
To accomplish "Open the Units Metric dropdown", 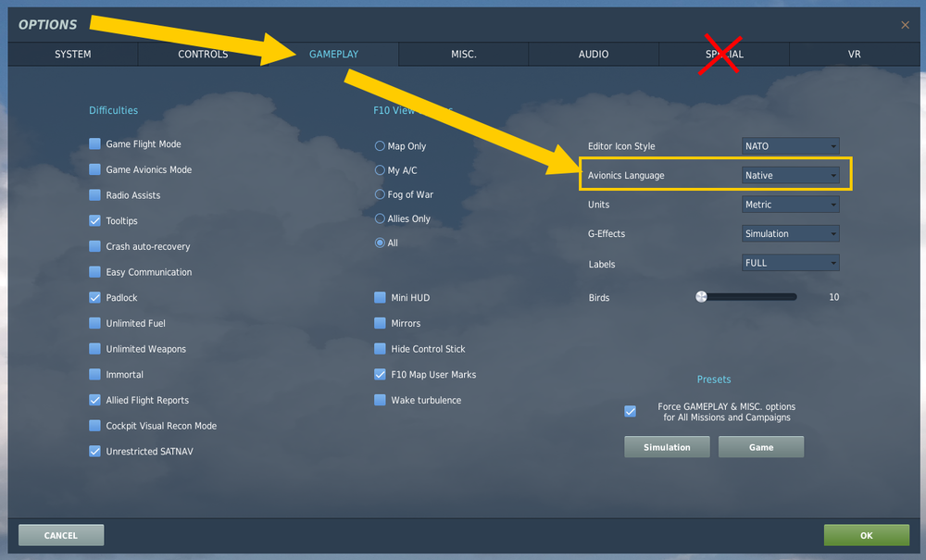I will pos(790,205).
